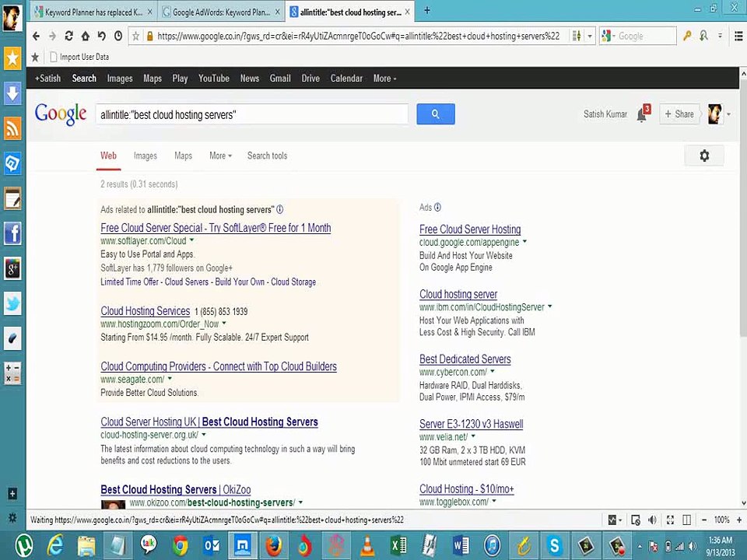747x560 pixels.
Task: Open sidebar Downloads arrow panel
Action: [12, 93]
